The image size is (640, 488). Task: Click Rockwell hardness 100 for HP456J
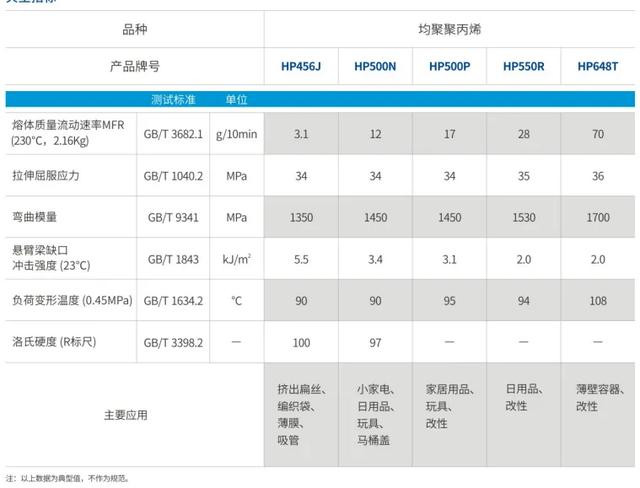click(x=301, y=343)
